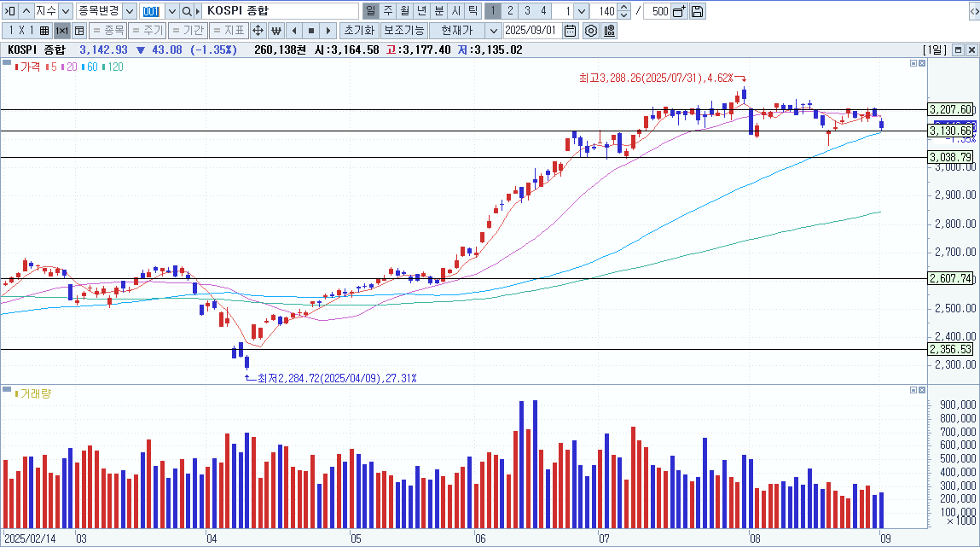Open the chart settings gear icon
This screenshot has height=547, width=980.
point(590,30)
